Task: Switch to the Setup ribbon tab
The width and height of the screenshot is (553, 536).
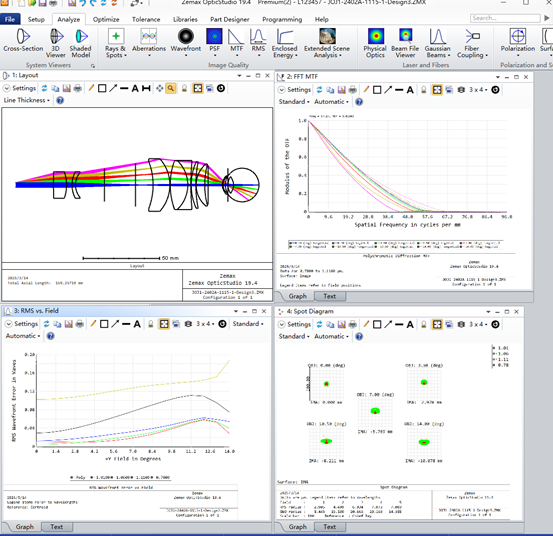Action: (36, 19)
